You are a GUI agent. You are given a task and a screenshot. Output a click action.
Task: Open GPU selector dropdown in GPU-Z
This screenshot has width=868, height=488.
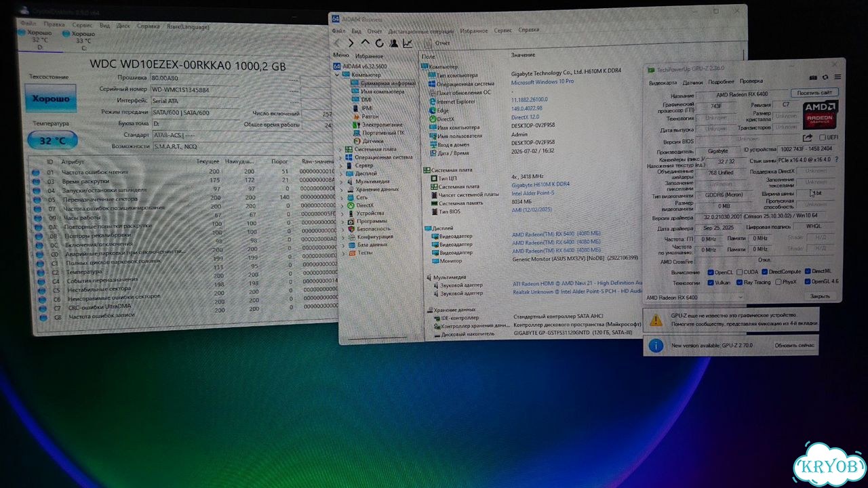coord(694,298)
